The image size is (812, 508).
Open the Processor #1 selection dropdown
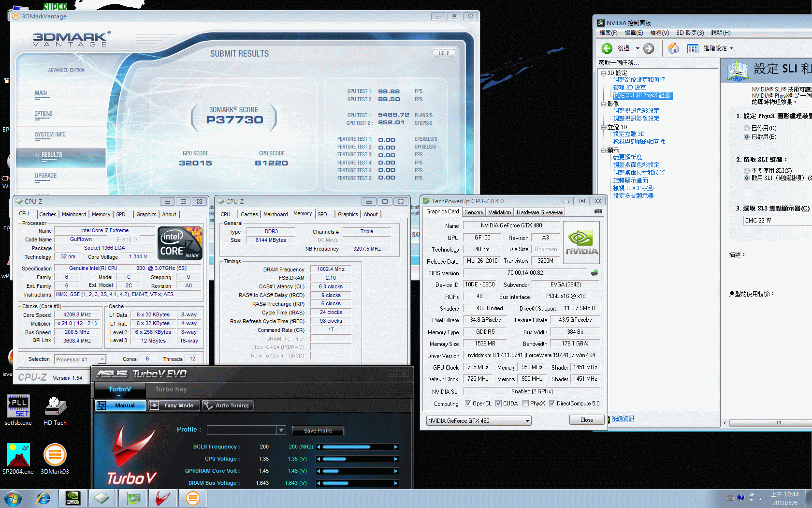(x=80, y=359)
